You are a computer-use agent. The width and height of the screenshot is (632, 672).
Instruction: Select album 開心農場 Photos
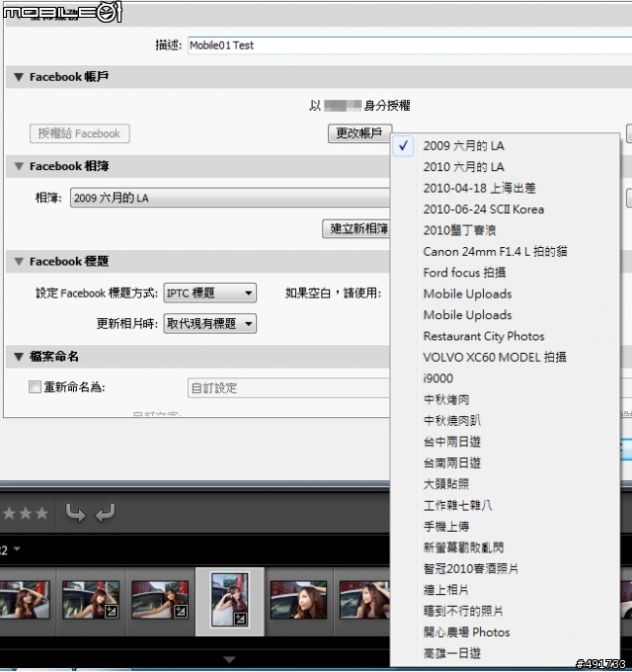tap(506, 632)
